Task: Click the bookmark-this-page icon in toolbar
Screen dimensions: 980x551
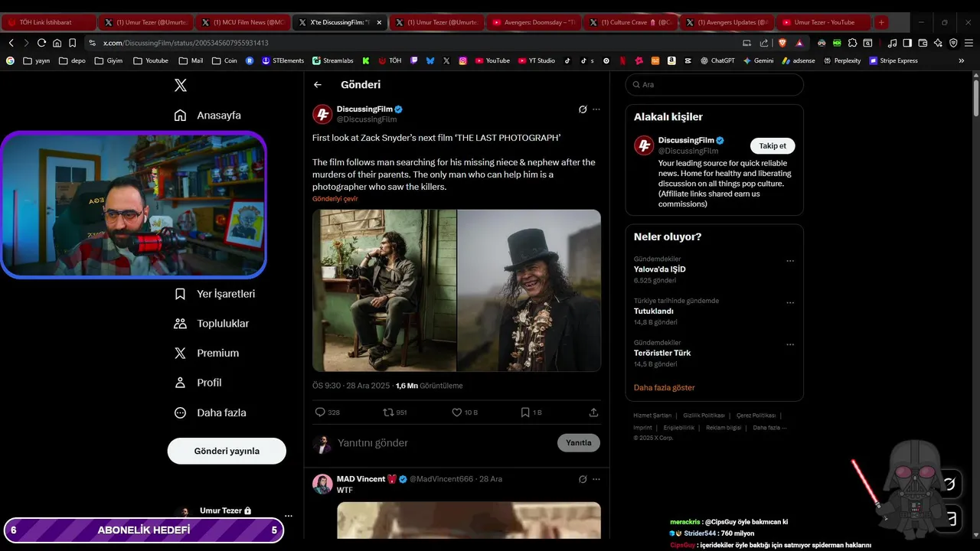Action: click(72, 43)
